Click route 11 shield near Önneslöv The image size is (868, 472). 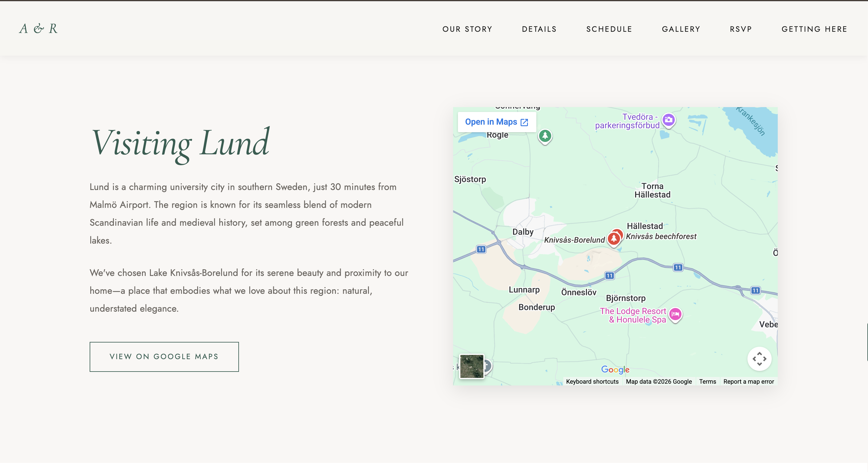(609, 276)
